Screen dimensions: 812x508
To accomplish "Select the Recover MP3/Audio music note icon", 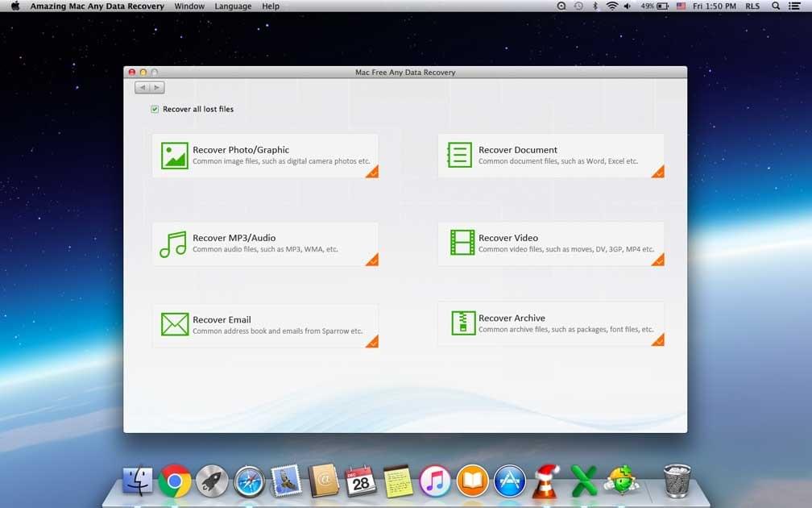I will pyautogui.click(x=173, y=243).
